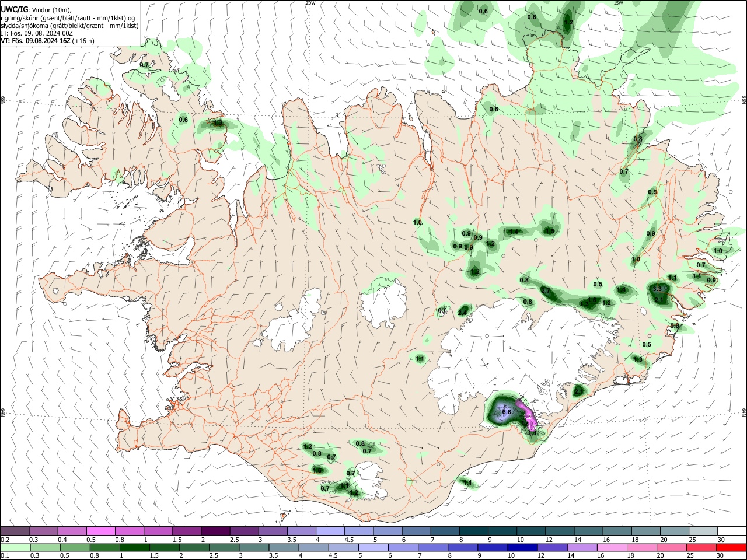Screen dimensions: 747x560
Task: Click the 20W longitude label
Action: (x=310, y=3)
